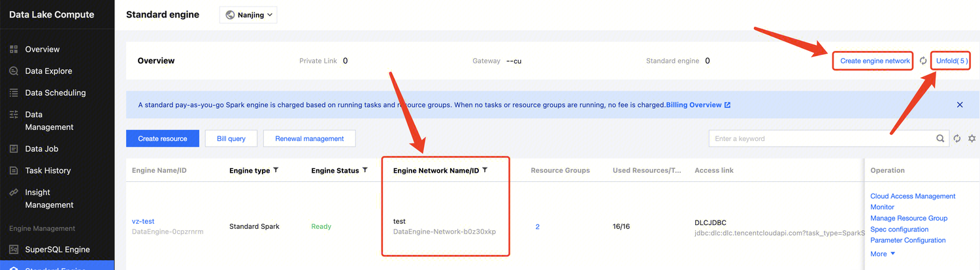Click the table refresh icon next to search

pos(957,138)
